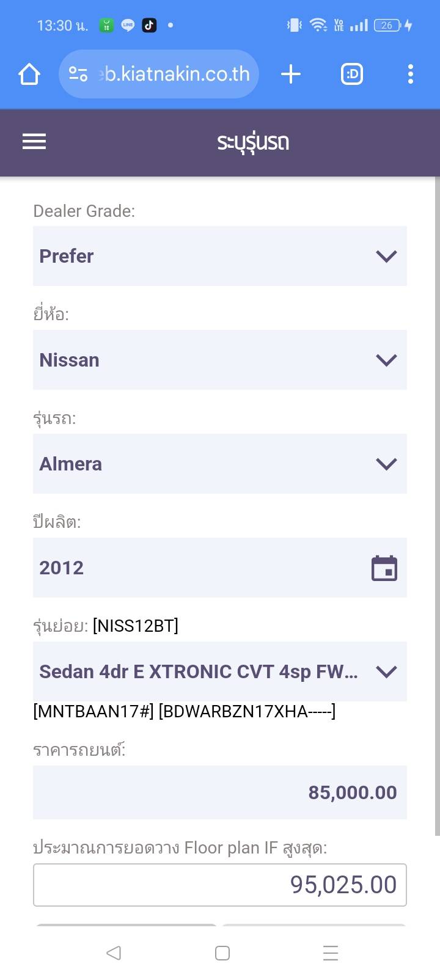Tap the 2012 production year field

(196, 568)
